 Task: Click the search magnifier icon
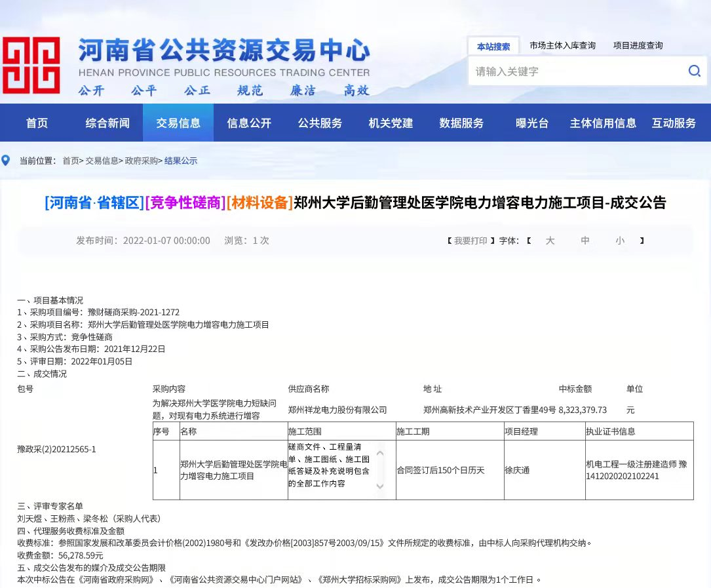(x=694, y=71)
